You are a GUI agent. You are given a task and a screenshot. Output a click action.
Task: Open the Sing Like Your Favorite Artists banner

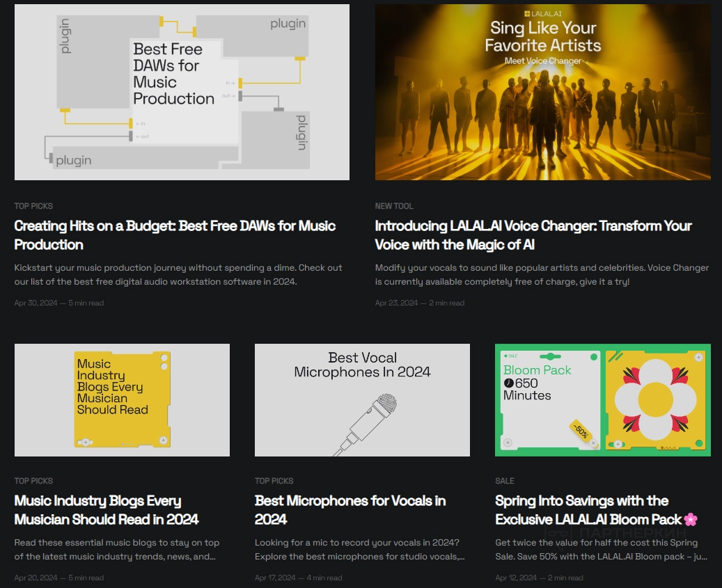point(543,92)
